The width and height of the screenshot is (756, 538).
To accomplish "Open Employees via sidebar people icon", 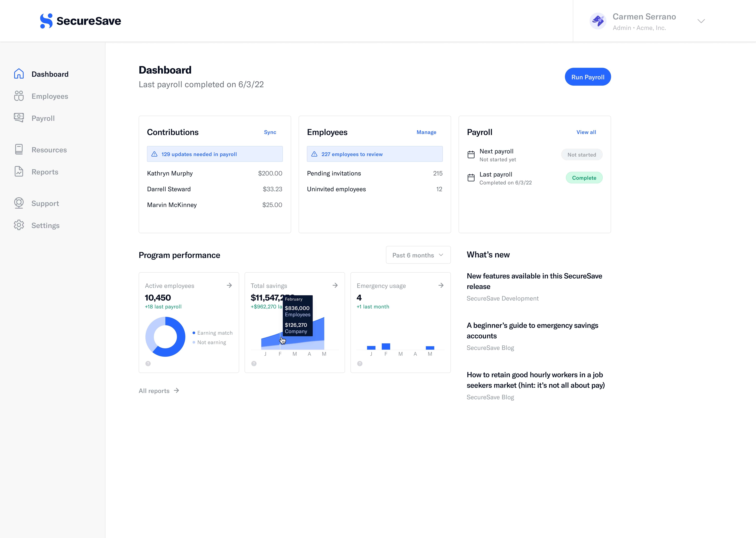I will coord(19,96).
